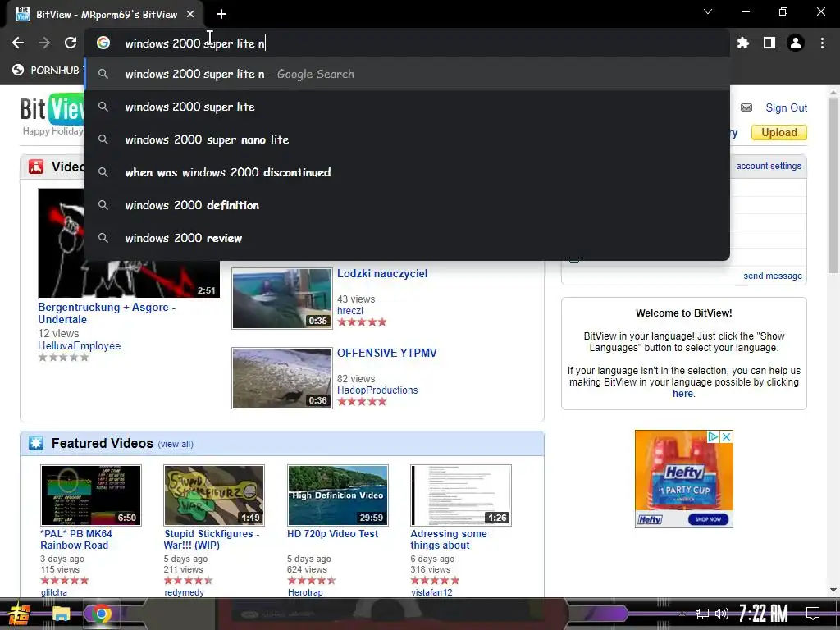
Task: Select suggestion 'windows 2000 super lite'
Action: tap(407, 107)
